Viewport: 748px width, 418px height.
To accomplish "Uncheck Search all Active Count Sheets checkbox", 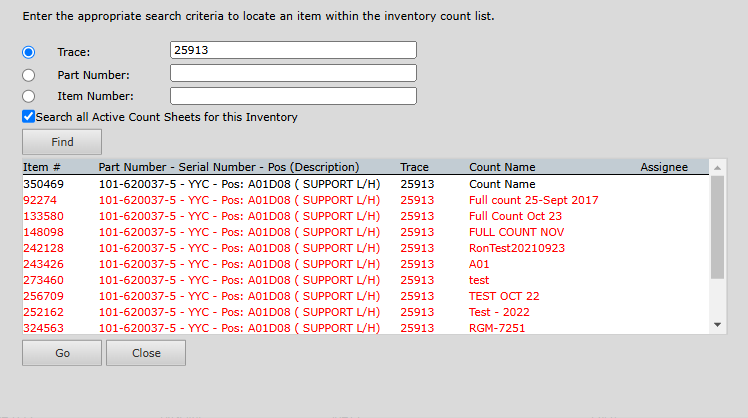I will point(29,117).
